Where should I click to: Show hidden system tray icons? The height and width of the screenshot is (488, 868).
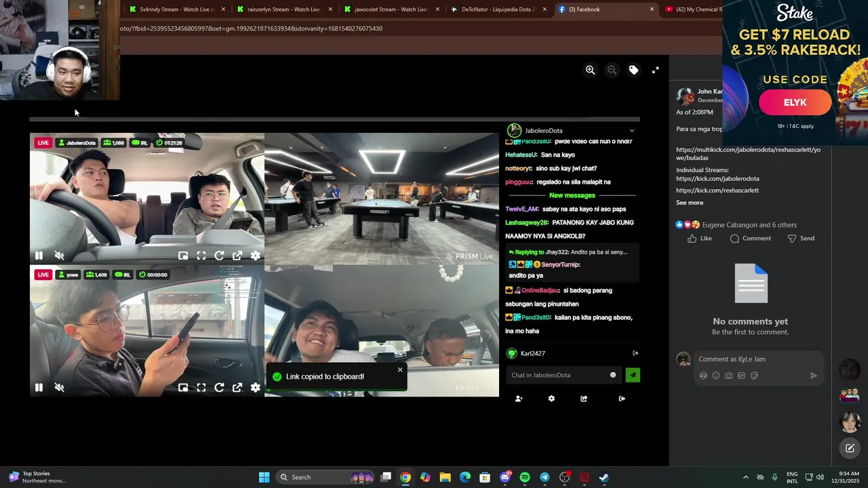point(745,477)
